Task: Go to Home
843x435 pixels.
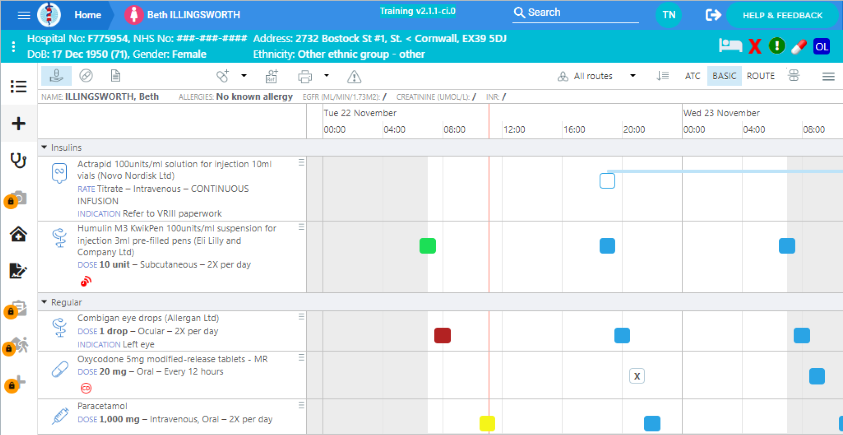Action: click(88, 15)
